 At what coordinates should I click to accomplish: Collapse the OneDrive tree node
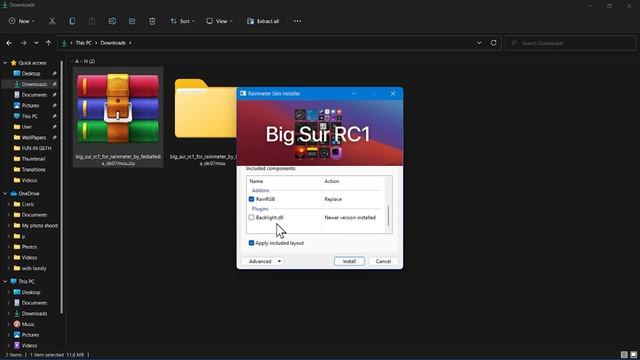click(5, 193)
